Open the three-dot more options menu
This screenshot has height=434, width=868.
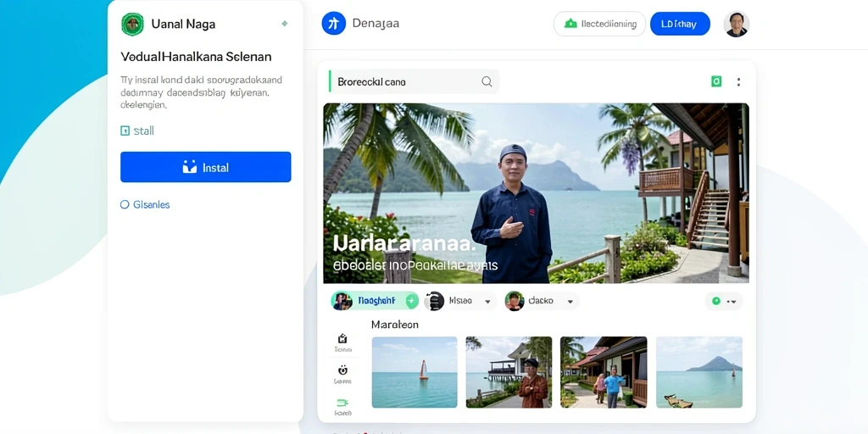738,82
